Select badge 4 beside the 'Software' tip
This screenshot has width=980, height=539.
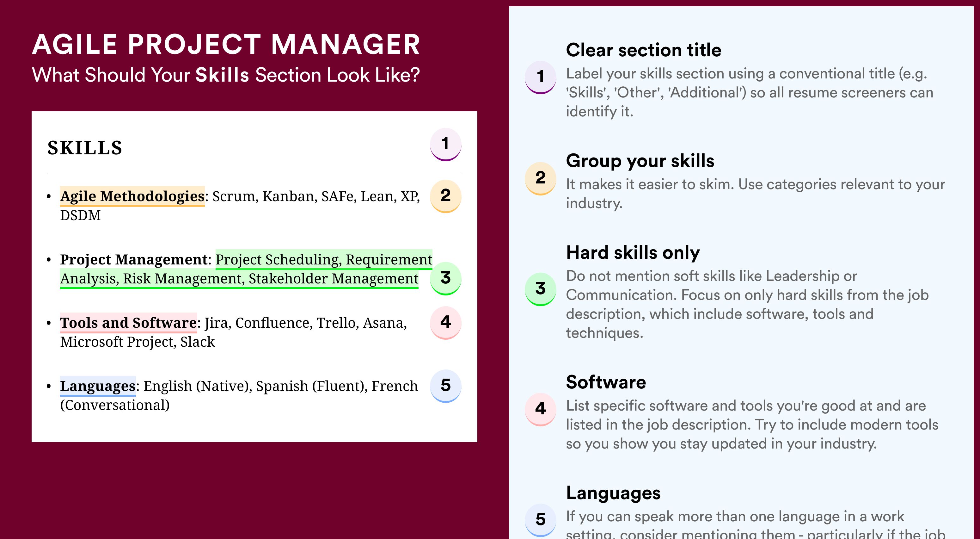[x=541, y=409]
